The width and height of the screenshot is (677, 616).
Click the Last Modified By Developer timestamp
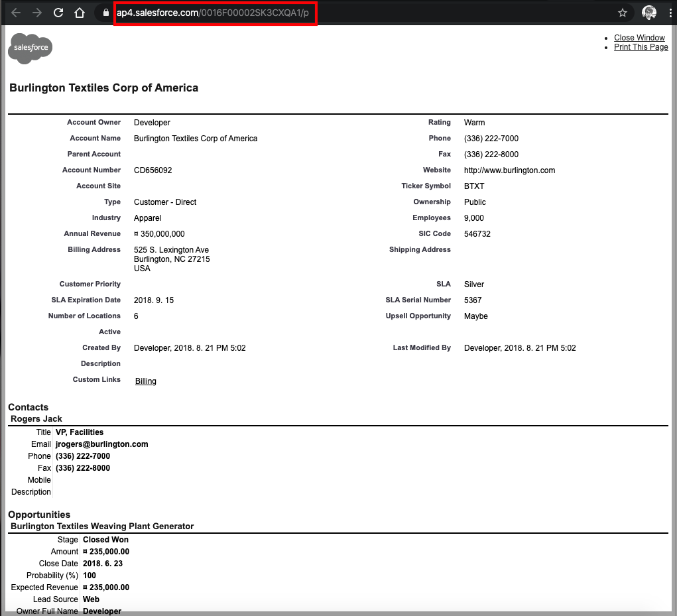[520, 348]
